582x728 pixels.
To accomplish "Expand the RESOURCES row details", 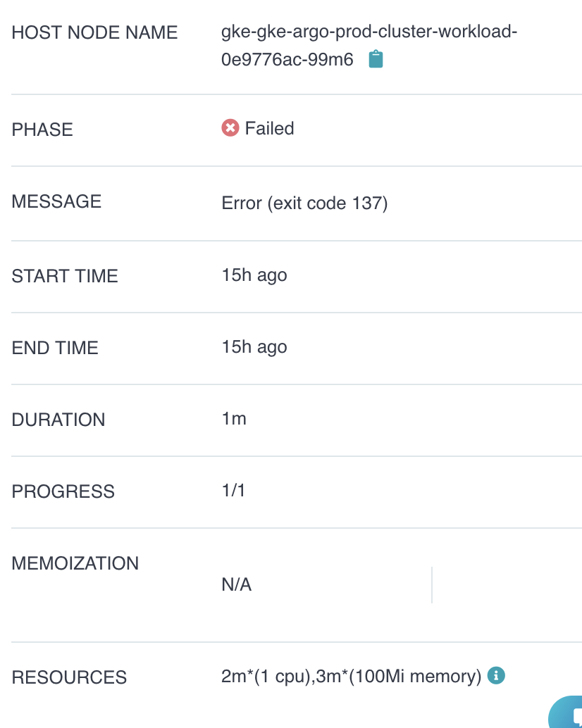I will 68,677.
